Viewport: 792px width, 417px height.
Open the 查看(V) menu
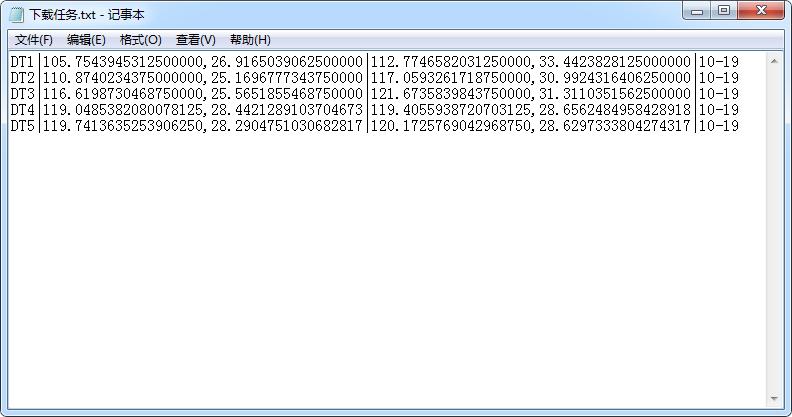click(x=195, y=40)
